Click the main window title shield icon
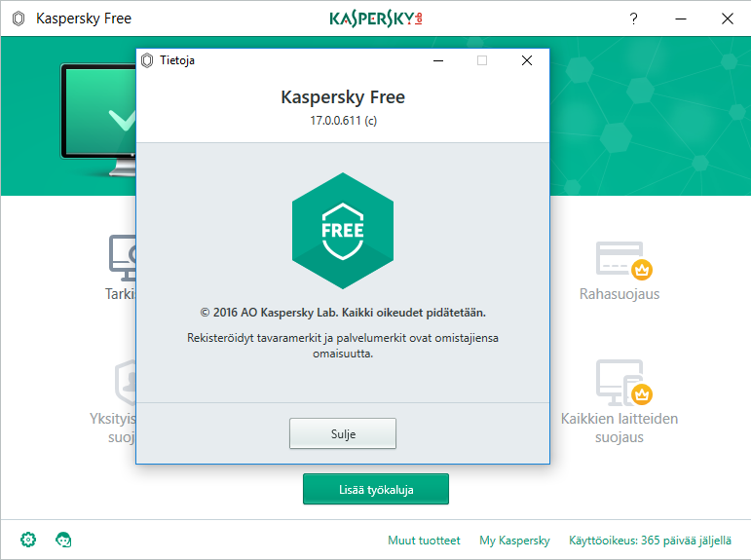 tap(19, 19)
